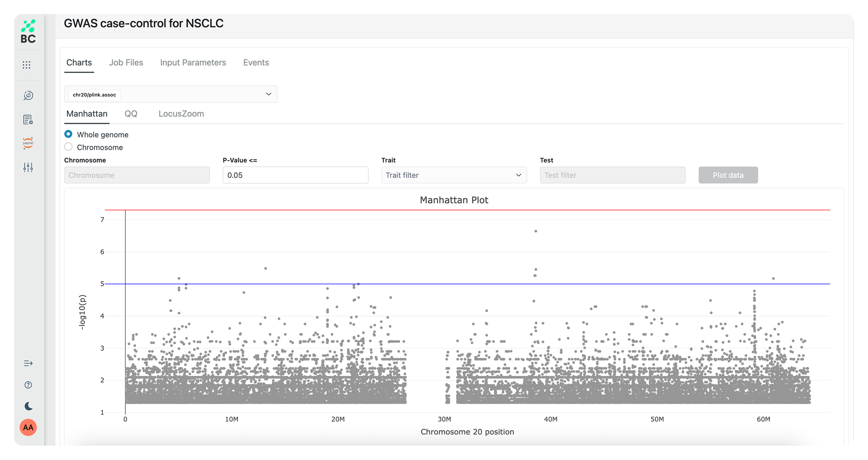
Task: Expand the Trait filter dropdown
Action: (x=454, y=175)
